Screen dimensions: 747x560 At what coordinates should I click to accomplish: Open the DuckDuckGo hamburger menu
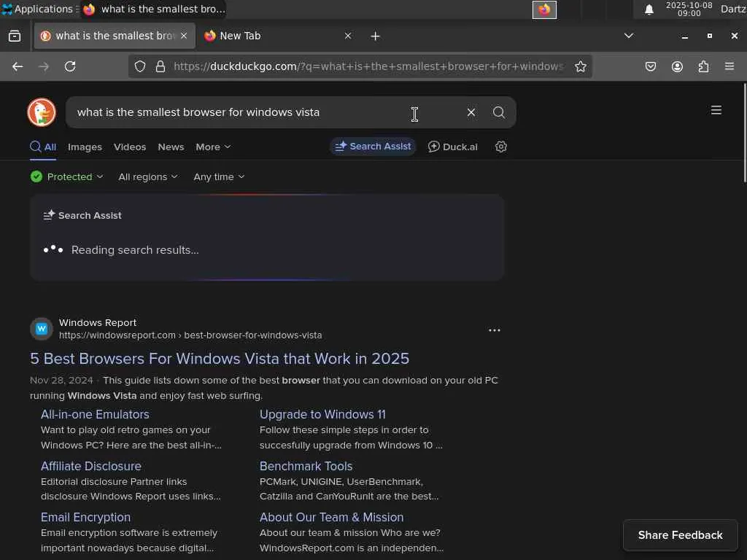click(716, 110)
